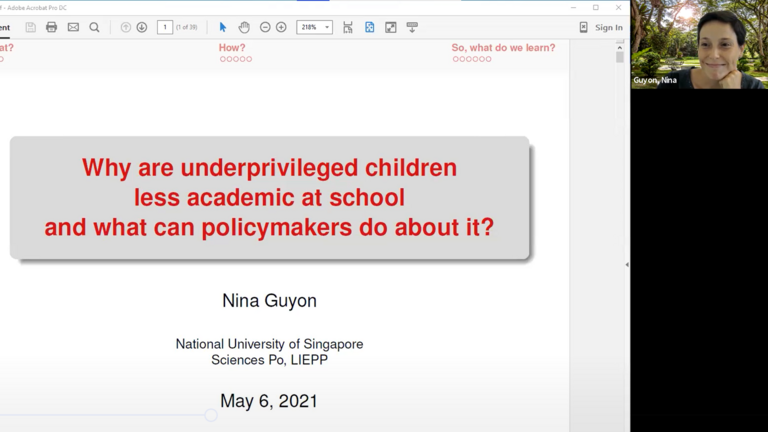
Task: Click Nina Guyon's video thumbnail
Action: coord(699,45)
